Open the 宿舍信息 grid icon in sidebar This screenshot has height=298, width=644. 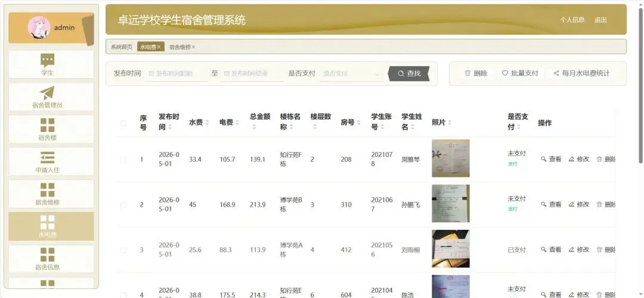coord(47,254)
